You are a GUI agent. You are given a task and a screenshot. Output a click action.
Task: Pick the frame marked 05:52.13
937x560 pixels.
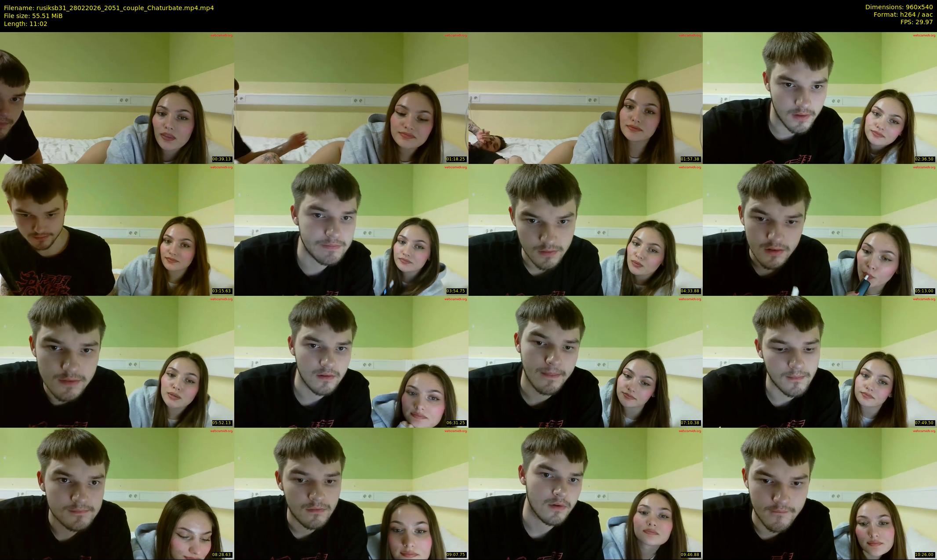(x=117, y=361)
